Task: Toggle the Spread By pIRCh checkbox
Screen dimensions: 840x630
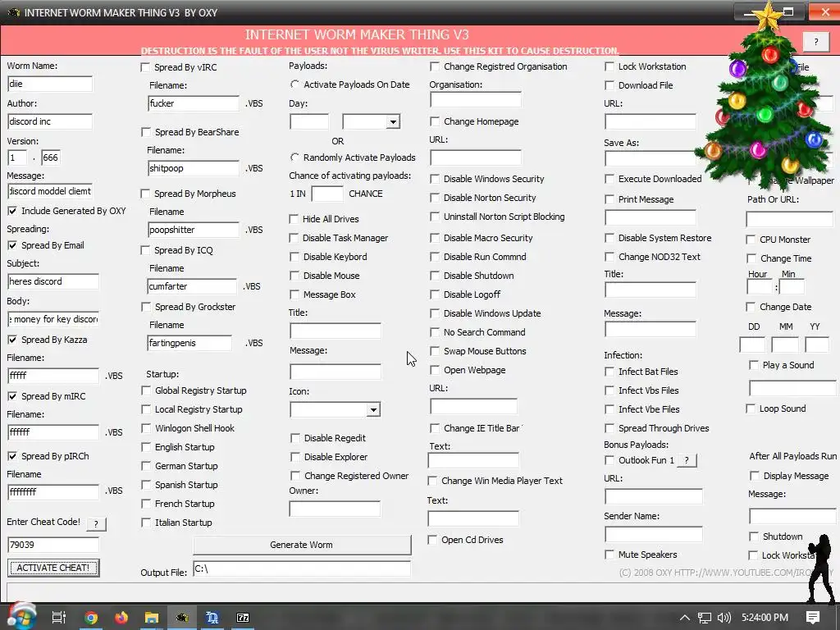Action: click(12, 456)
